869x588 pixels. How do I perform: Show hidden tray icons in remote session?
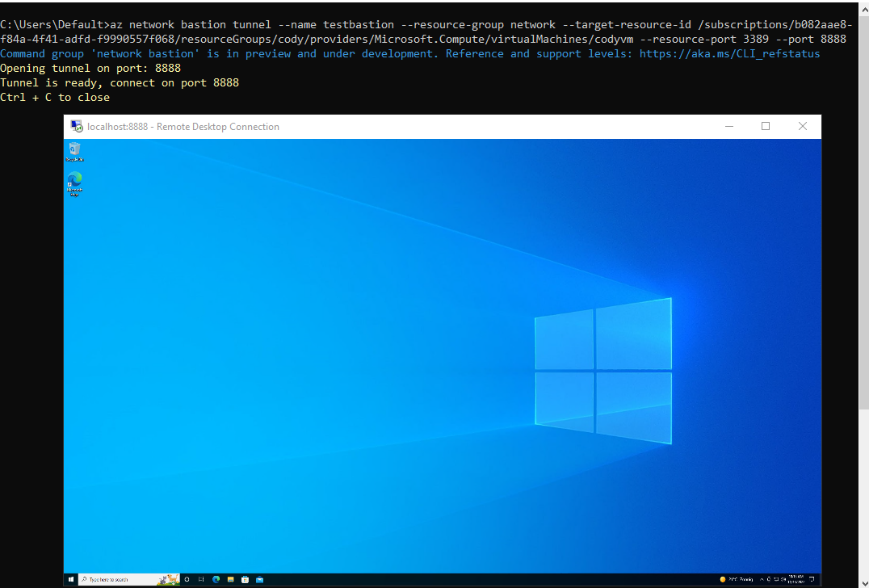click(762, 579)
